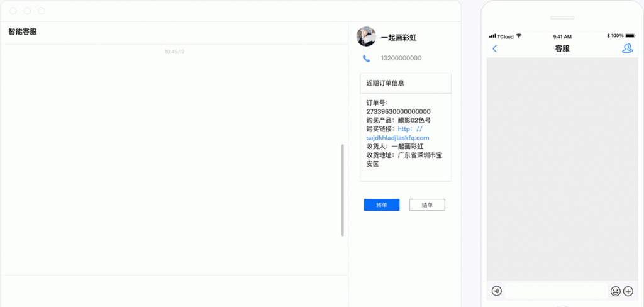The image size is (644, 307).
Task: Click the 10:45:13 timestamp in chat
Action: (174, 52)
